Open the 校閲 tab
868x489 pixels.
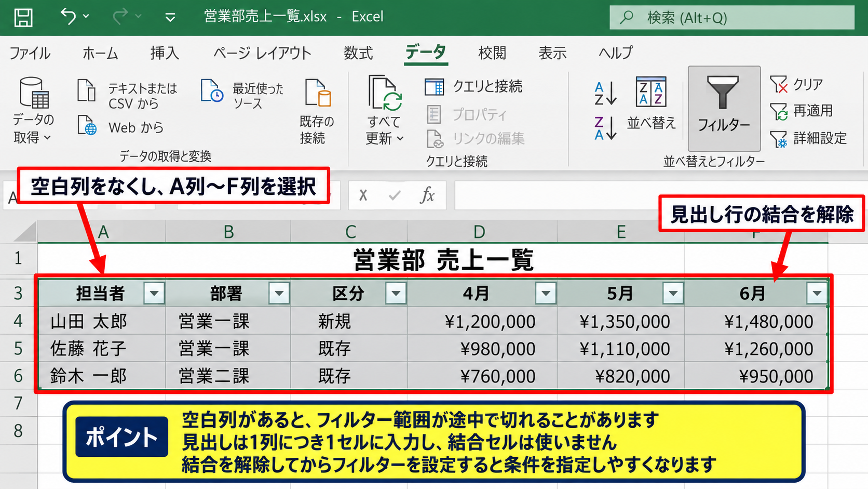coord(492,53)
